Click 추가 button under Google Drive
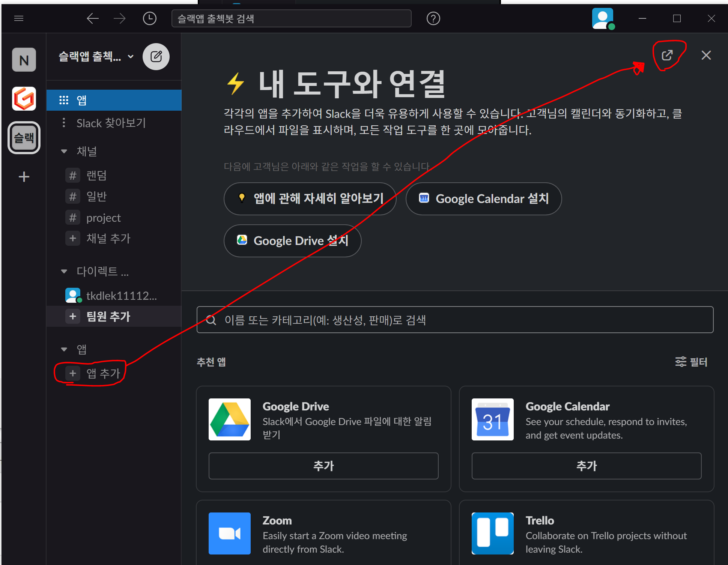The height and width of the screenshot is (565, 728). click(323, 466)
